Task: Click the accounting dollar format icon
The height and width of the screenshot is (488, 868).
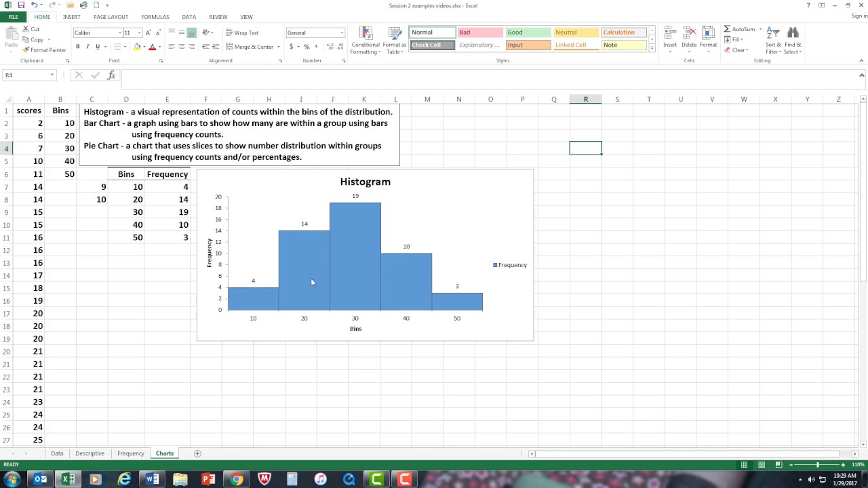Action: 292,47
